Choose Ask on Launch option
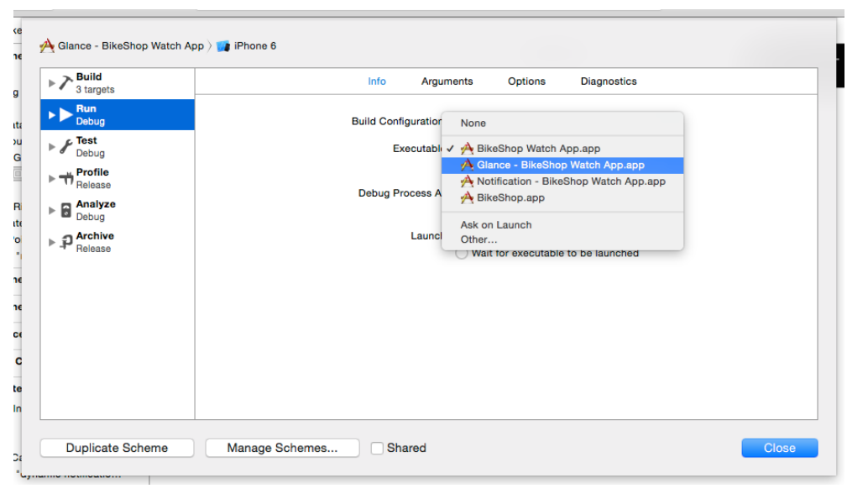Image resolution: width=868 pixels, height=499 pixels. coord(562,225)
